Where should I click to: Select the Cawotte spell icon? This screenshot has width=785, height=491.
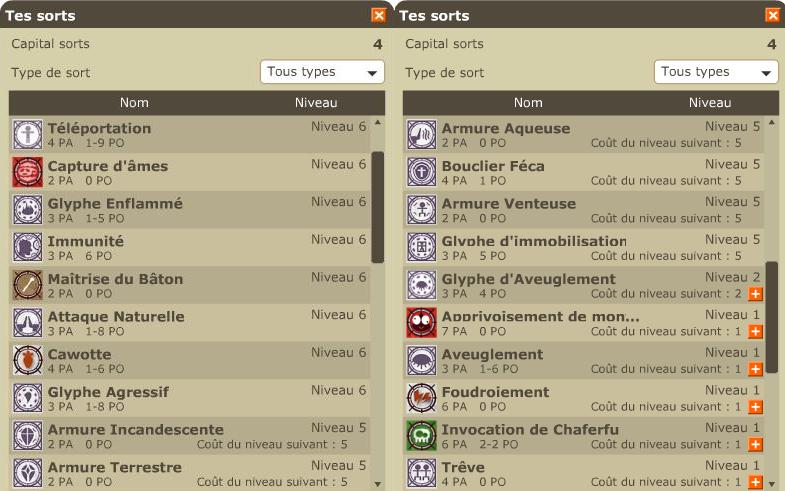point(28,360)
